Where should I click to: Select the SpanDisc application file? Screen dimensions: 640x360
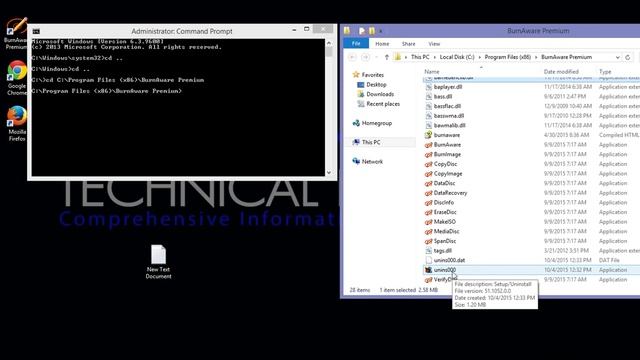point(445,241)
